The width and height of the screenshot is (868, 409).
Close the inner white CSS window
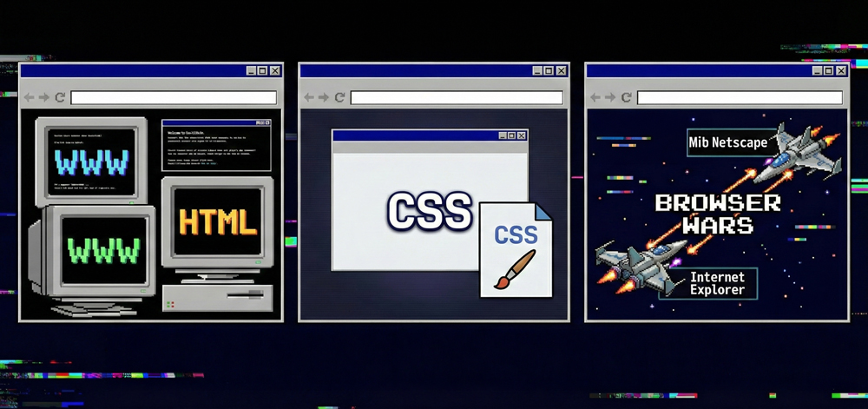[522, 135]
